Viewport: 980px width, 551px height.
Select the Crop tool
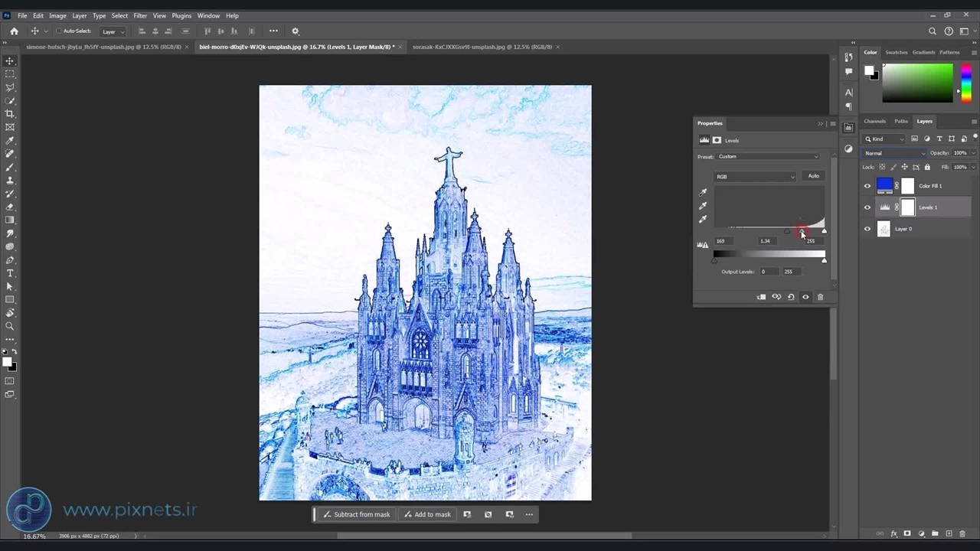pyautogui.click(x=10, y=114)
